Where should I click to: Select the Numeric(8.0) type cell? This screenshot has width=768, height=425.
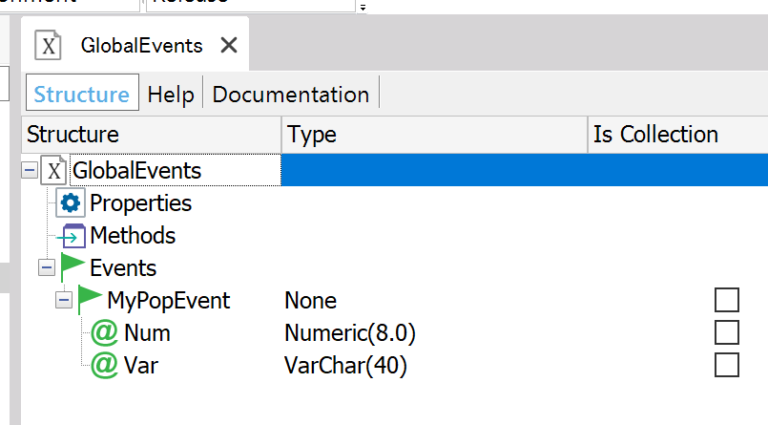[x=349, y=333]
